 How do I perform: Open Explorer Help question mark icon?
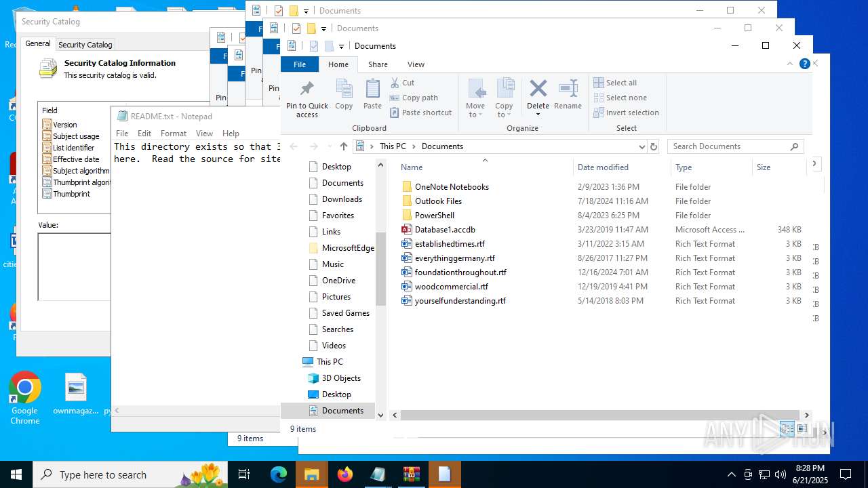point(805,64)
